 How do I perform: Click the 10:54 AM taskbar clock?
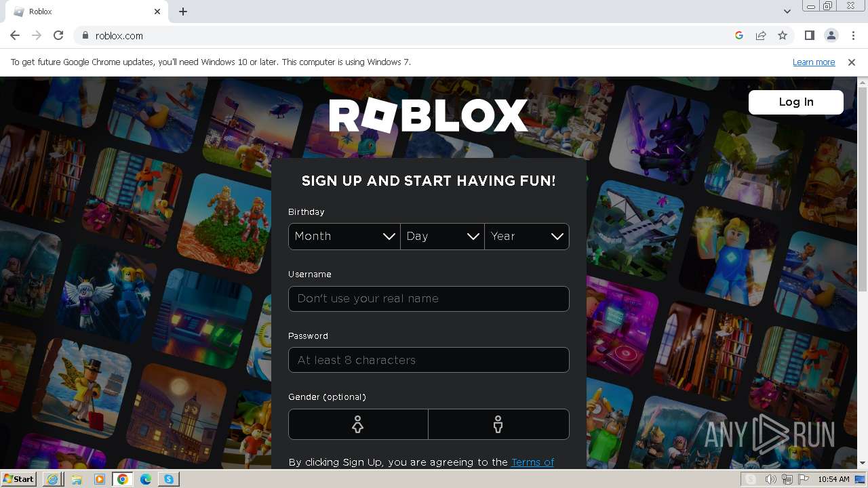[x=833, y=479]
